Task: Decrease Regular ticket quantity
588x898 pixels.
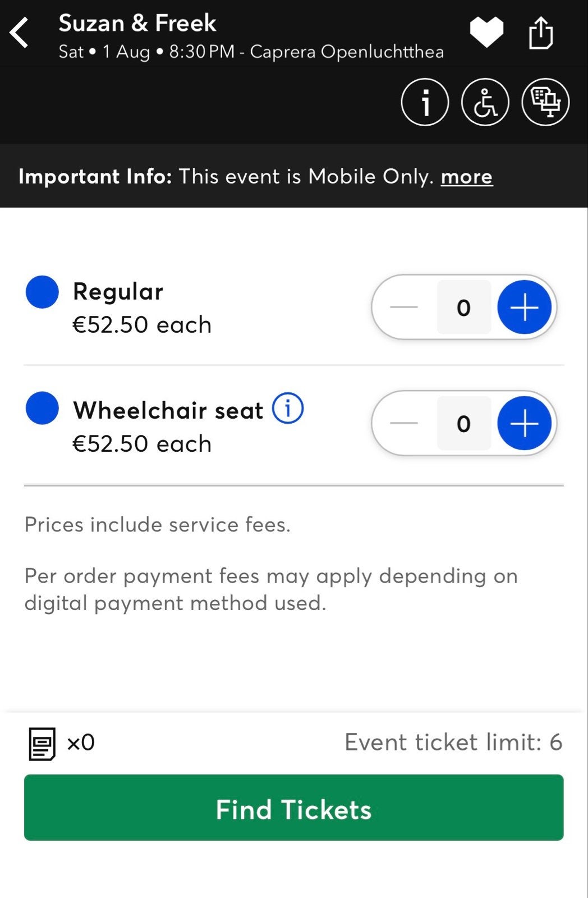Action: 404,307
